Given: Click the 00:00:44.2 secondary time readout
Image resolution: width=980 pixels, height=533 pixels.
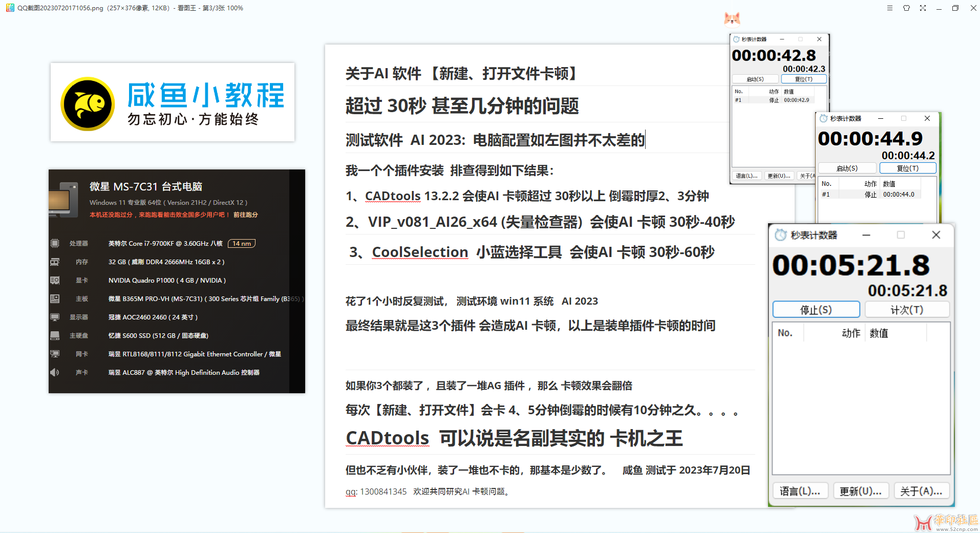Looking at the screenshot, I should tap(908, 155).
